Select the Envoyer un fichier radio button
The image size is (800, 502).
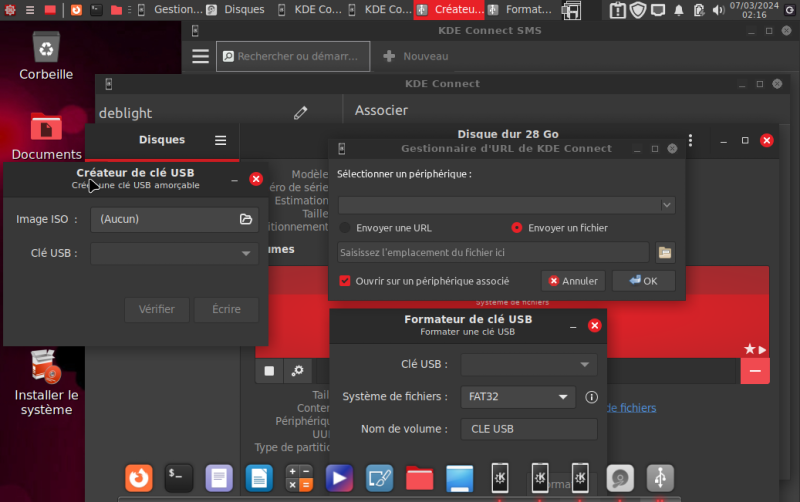(517, 228)
